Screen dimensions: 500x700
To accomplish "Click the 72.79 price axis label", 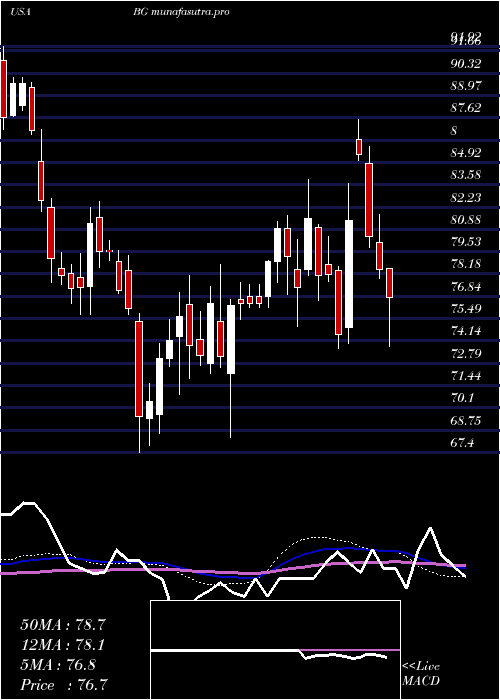I will coord(466,354).
